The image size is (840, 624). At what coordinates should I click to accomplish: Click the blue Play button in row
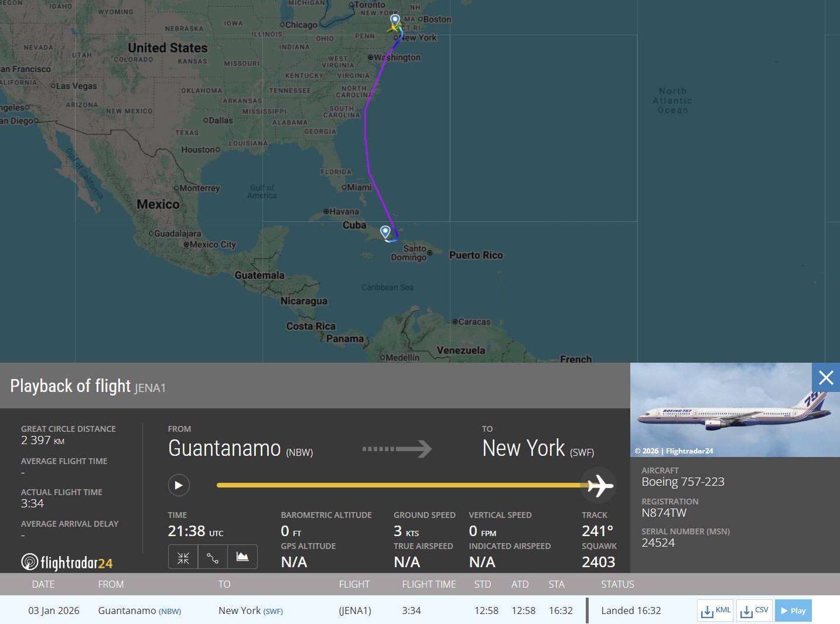click(x=793, y=611)
